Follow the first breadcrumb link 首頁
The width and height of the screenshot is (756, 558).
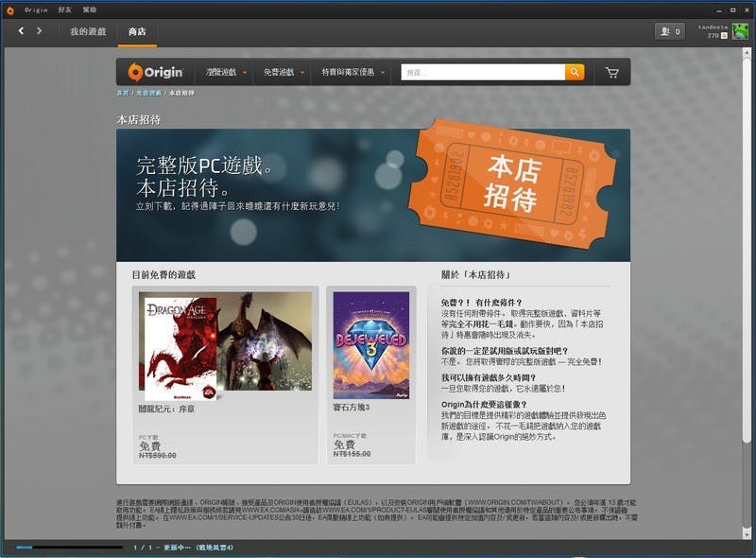point(123,94)
